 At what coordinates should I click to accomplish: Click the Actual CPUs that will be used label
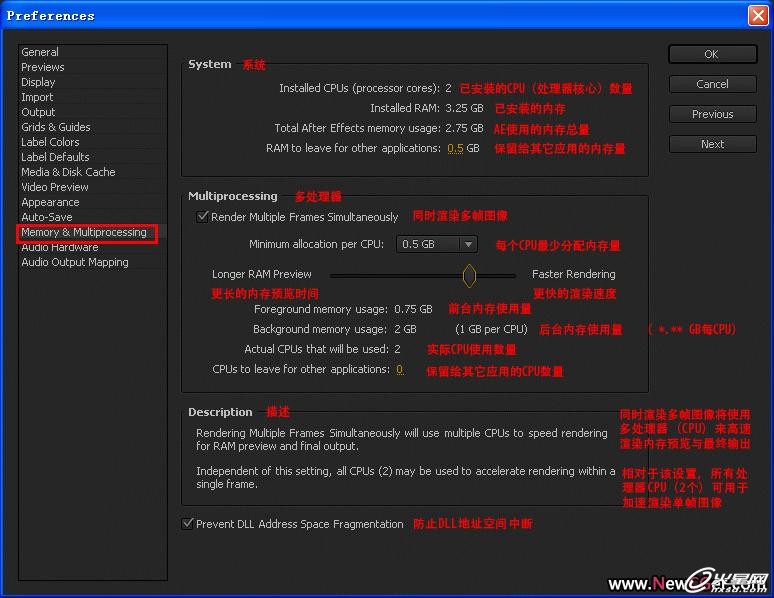(x=317, y=349)
